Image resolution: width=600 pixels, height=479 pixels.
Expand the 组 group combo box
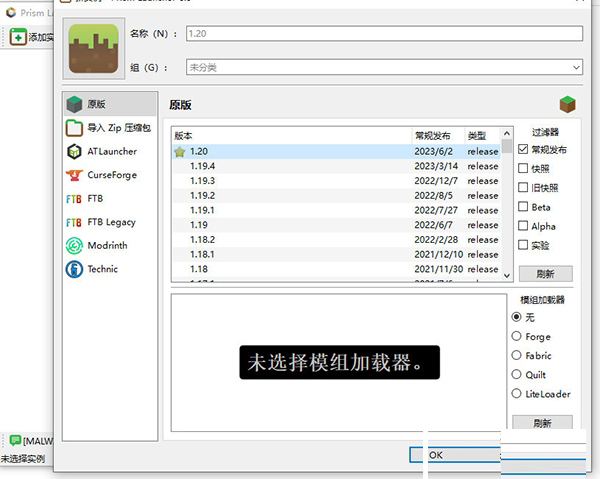[385, 67]
